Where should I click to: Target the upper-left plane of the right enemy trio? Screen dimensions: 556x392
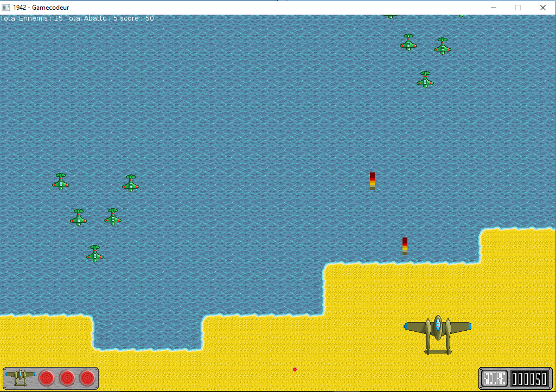pos(408,42)
